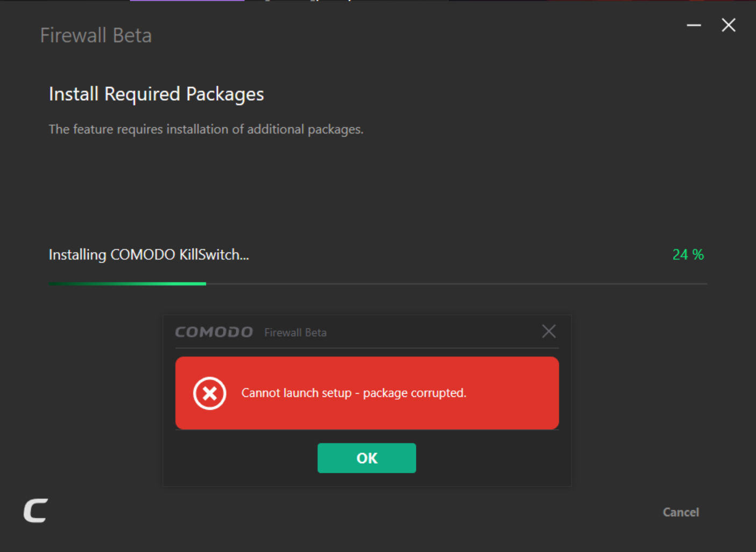
Task: Click the white circled X error icon
Action: [209, 393]
